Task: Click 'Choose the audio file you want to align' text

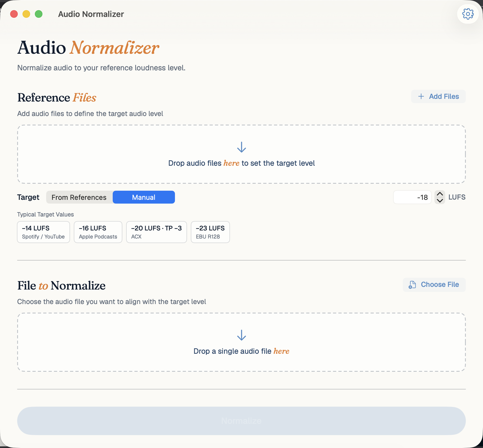Action: (112, 302)
